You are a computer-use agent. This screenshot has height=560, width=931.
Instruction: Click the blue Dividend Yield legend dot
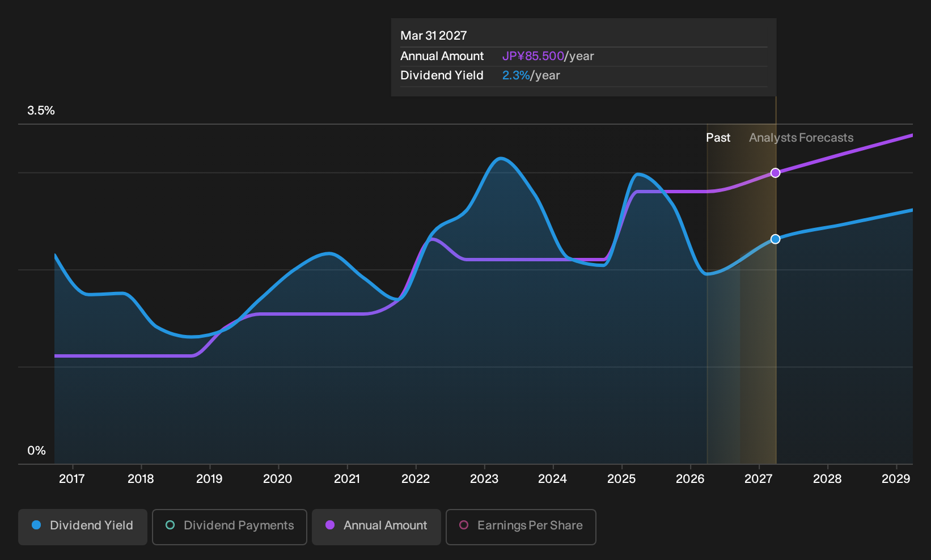(x=36, y=525)
